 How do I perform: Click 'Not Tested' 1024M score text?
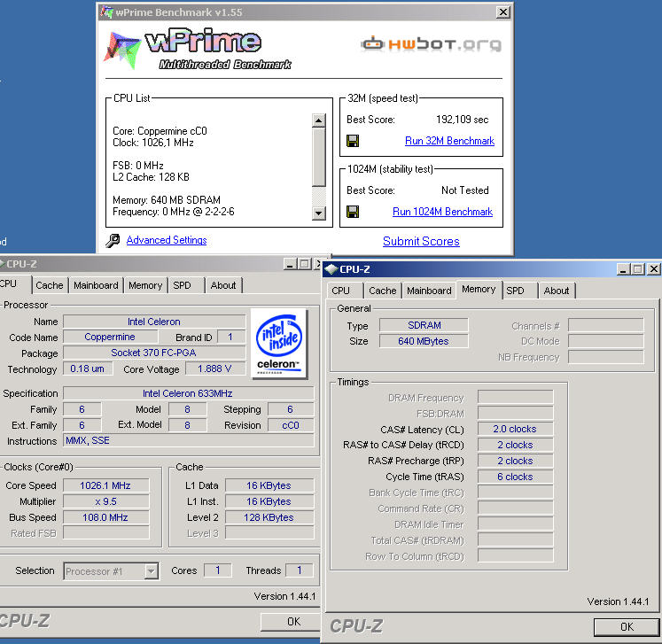pos(465,190)
